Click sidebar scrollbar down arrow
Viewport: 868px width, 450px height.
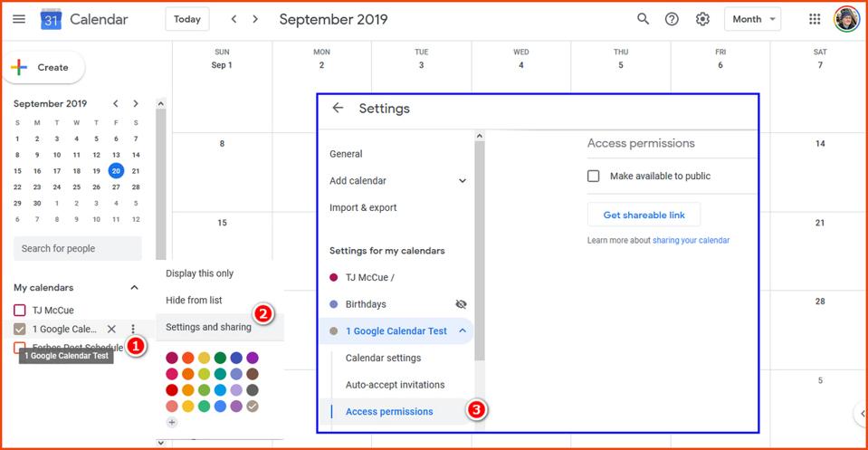[161, 442]
